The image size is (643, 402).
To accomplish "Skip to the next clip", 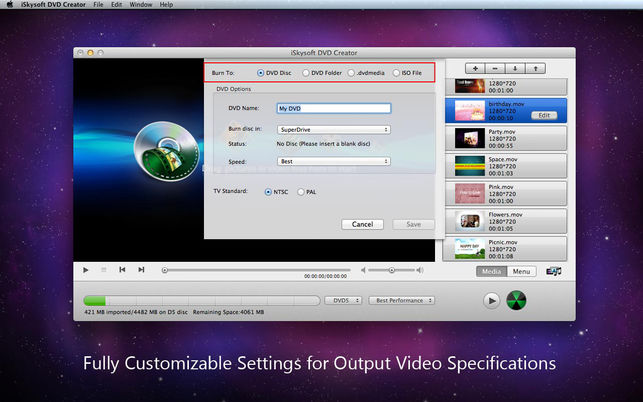I will pyautogui.click(x=141, y=270).
